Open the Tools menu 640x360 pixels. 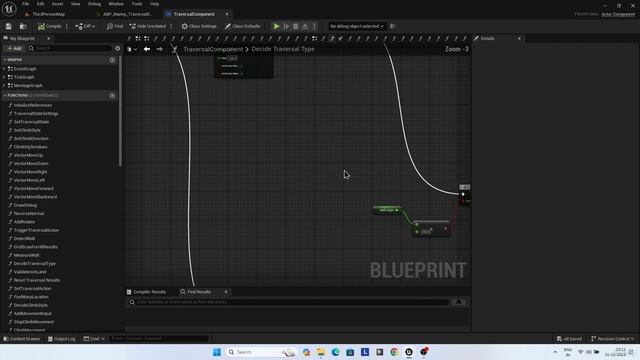(137, 4)
